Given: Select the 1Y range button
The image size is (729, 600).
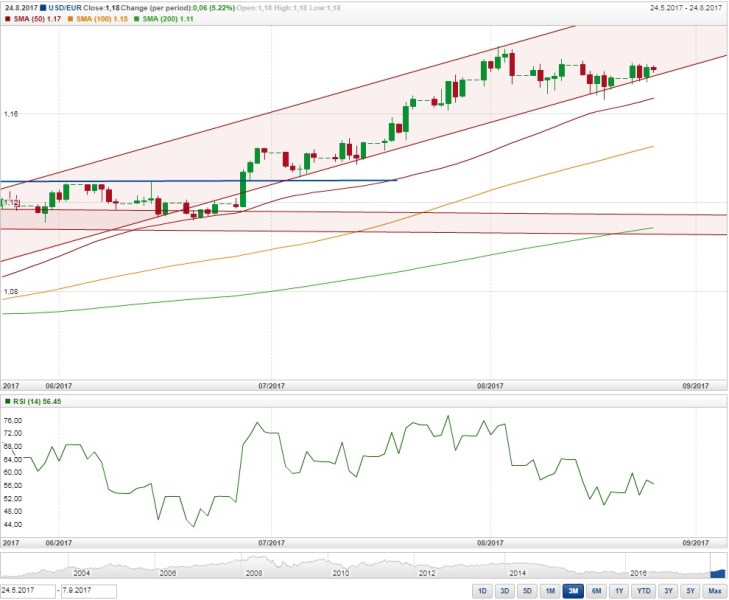Looking at the screenshot, I should [620, 591].
